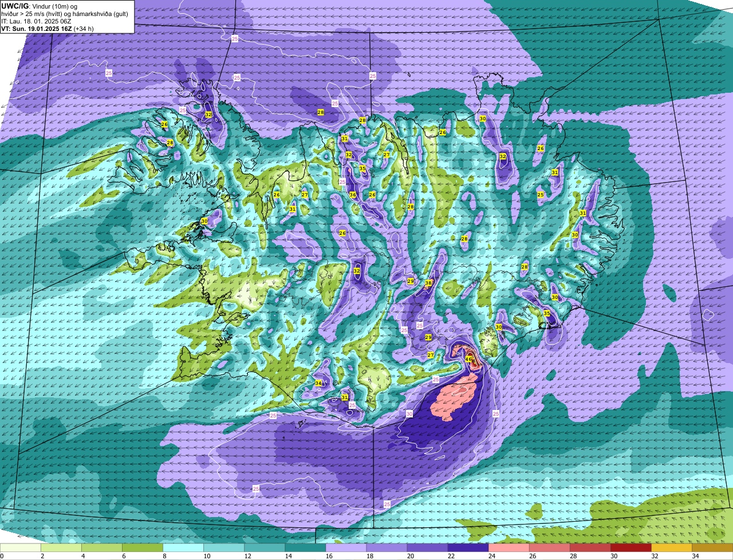733x560 pixels.
Task: Click the title line 'UWC/IG: Vindur (10m) og'
Action: pyautogui.click(x=39, y=6)
